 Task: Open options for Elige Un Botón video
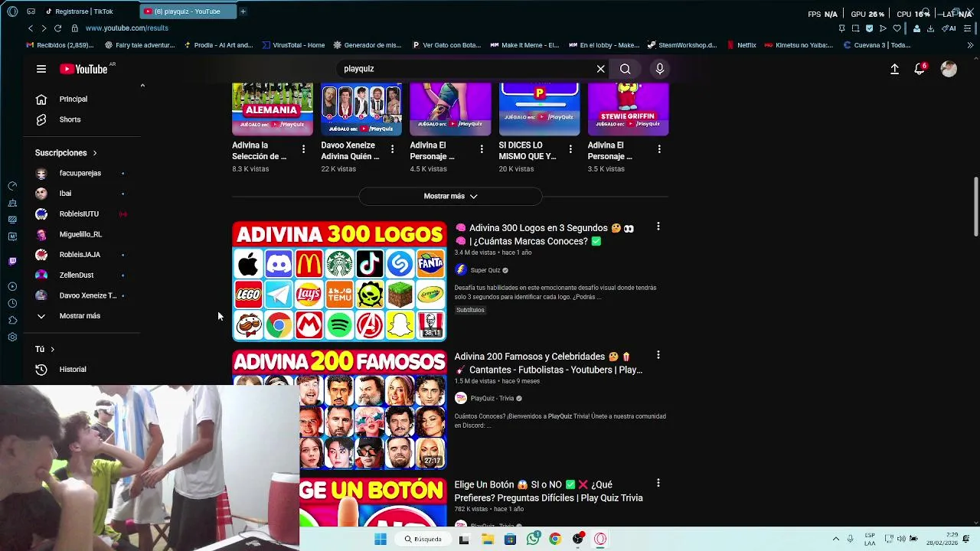pos(658,483)
